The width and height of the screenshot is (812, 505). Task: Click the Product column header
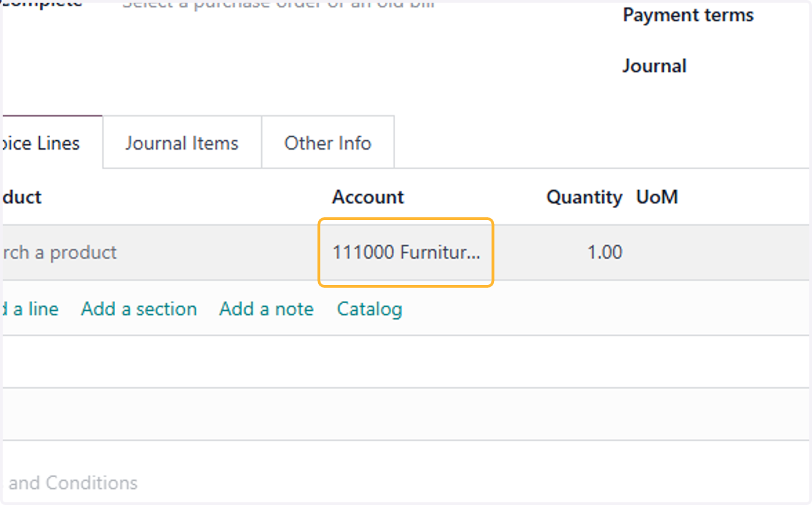point(22,197)
